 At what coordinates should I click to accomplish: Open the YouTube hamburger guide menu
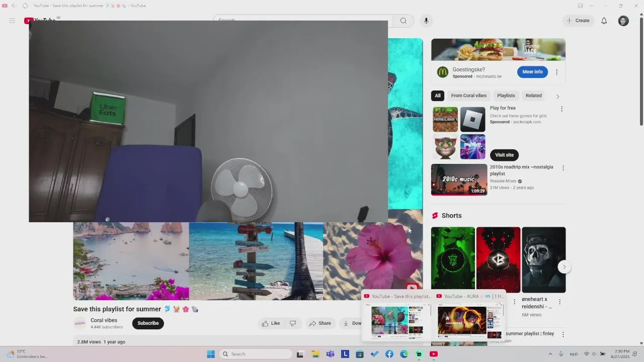[x=12, y=21]
